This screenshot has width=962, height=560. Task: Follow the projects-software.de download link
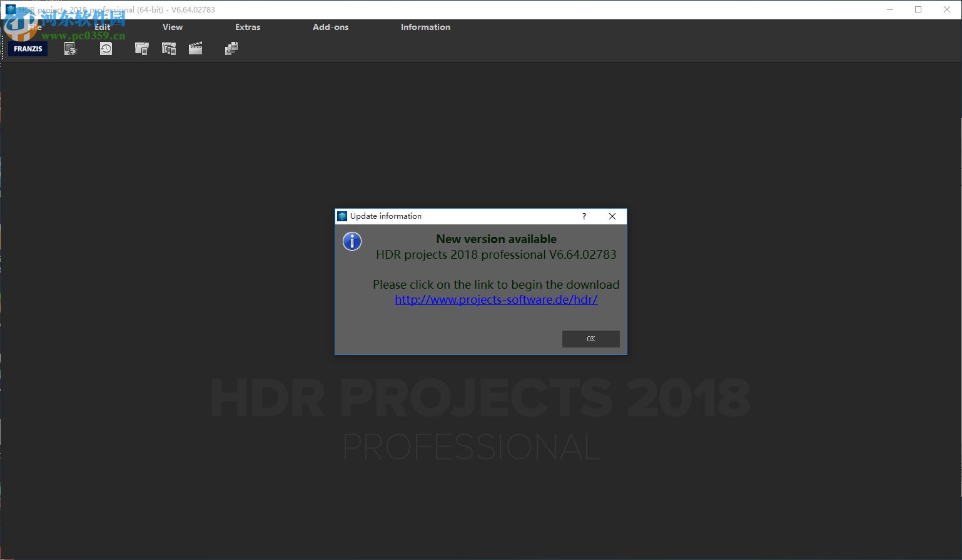point(495,299)
